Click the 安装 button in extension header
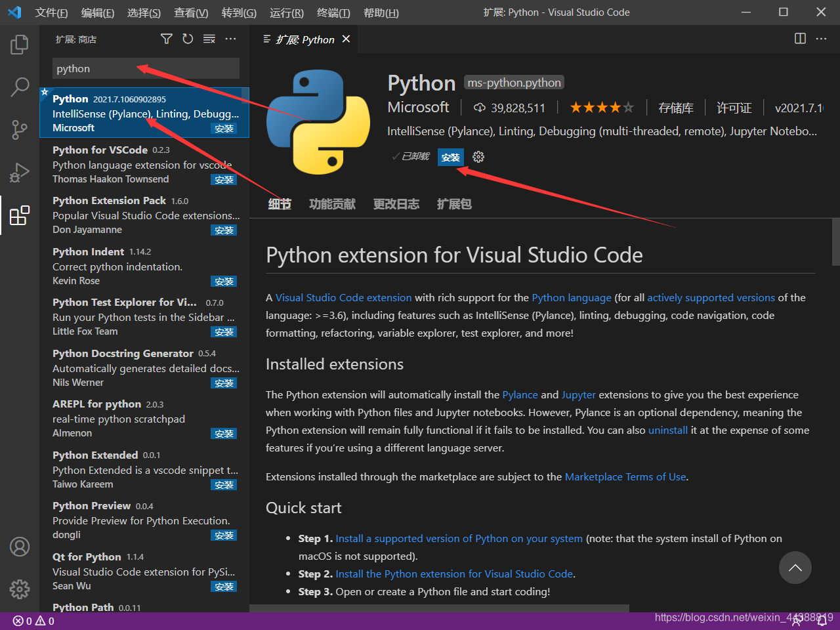Viewport: 840px width, 630px height. tap(451, 157)
